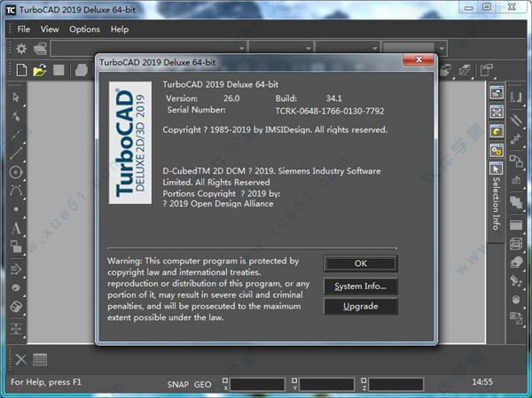
Task: Pick the rounded box 3D modify tool
Action: pyautogui.click(x=16, y=307)
